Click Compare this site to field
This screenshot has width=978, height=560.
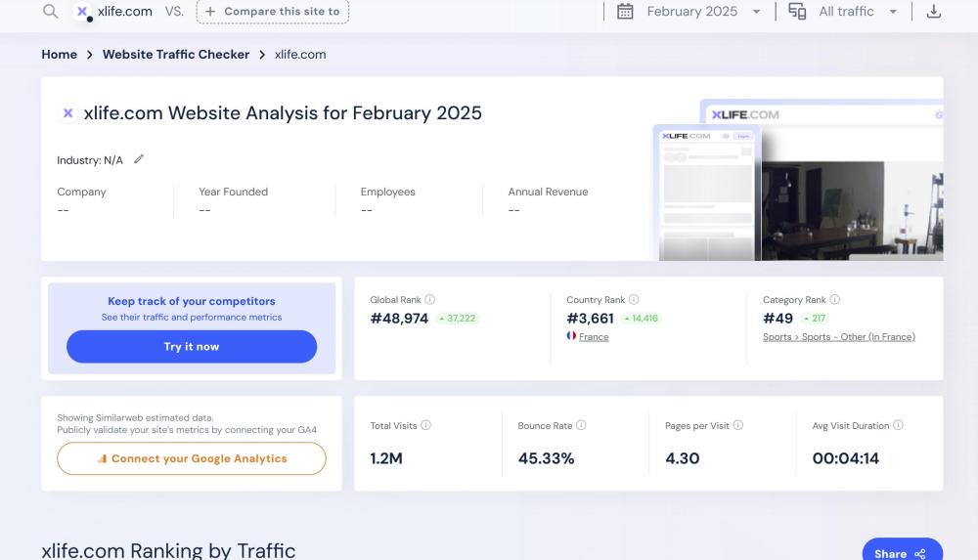click(272, 12)
